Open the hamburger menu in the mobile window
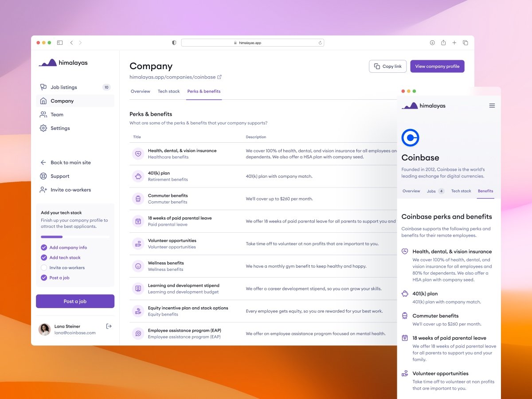This screenshot has height=399, width=532. (x=492, y=106)
